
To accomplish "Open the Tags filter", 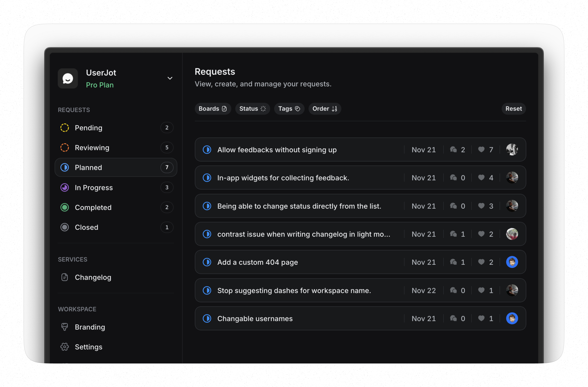I will click(289, 109).
